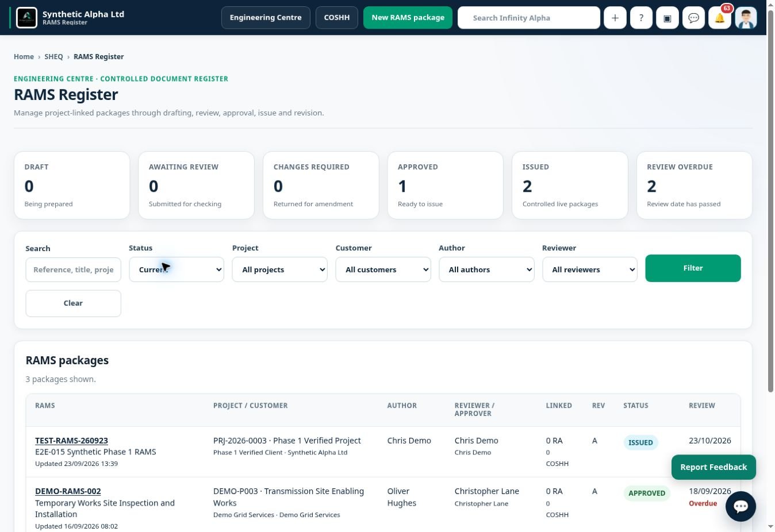Open the floating chat bubble button
The width and height of the screenshot is (775, 532).
click(x=741, y=506)
